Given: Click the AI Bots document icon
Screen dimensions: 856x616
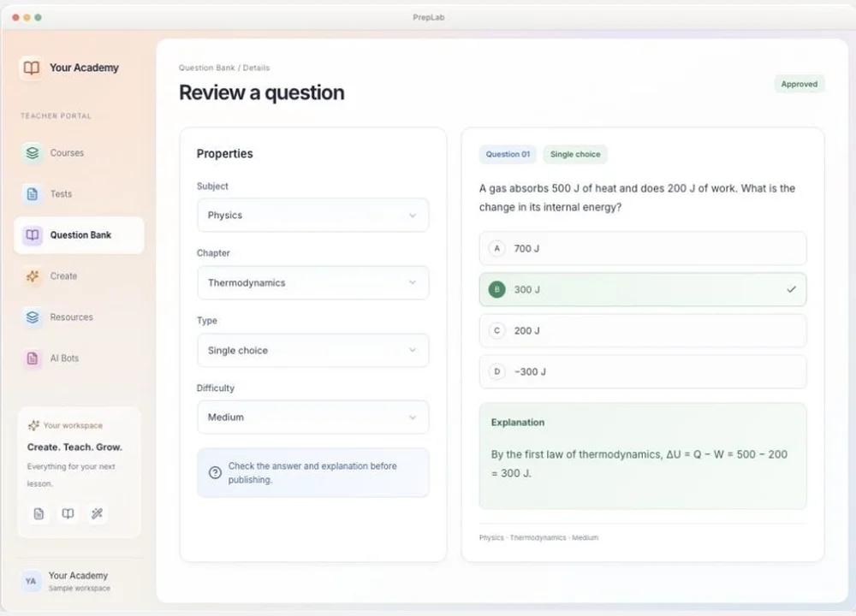Looking at the screenshot, I should coord(33,358).
